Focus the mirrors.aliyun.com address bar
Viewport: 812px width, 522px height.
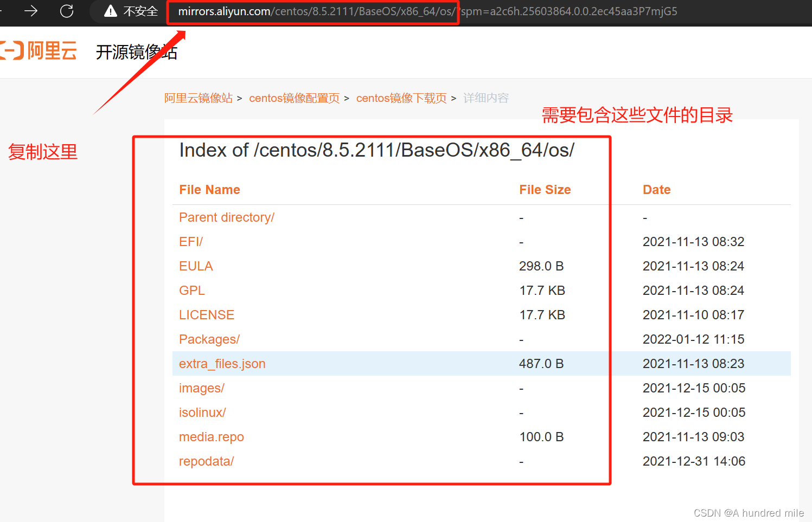(x=427, y=11)
